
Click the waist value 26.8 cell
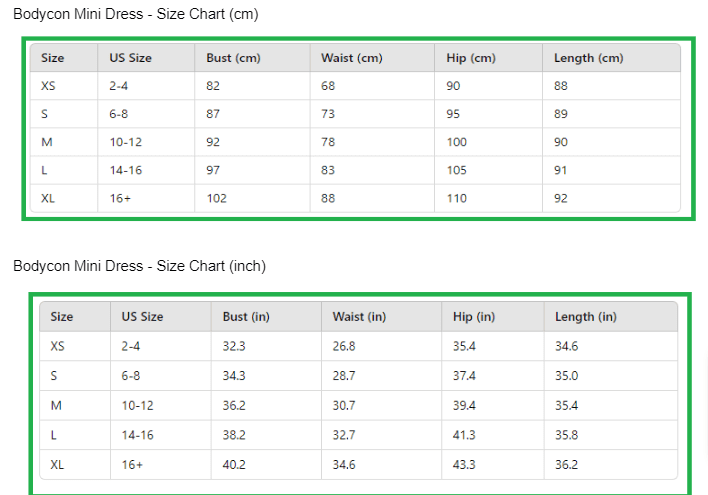click(344, 346)
